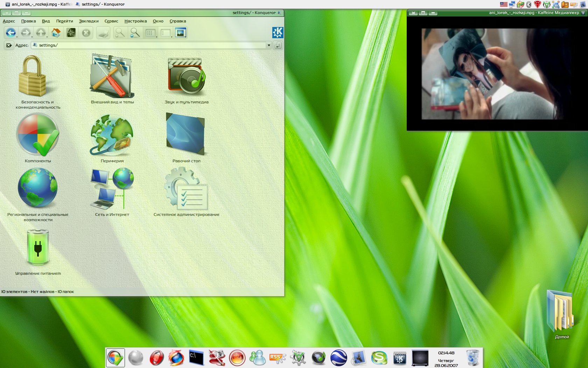Print the current view via printer icon

click(x=104, y=33)
